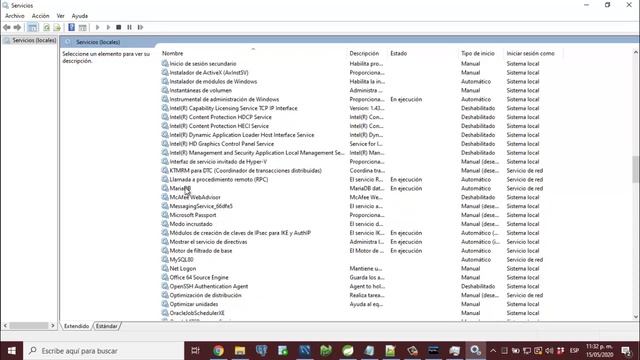Click the gear icon of McAfee WebAdvisor
The image size is (640, 360).
(165, 197)
